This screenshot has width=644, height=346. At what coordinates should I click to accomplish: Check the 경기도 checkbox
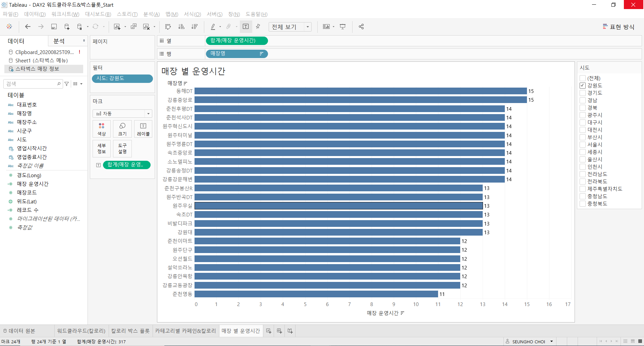[x=583, y=93]
